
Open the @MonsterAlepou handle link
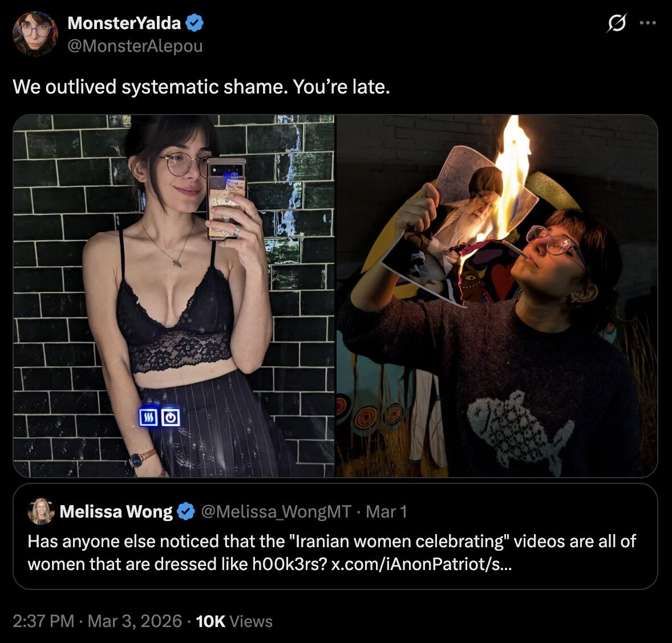click(135, 46)
